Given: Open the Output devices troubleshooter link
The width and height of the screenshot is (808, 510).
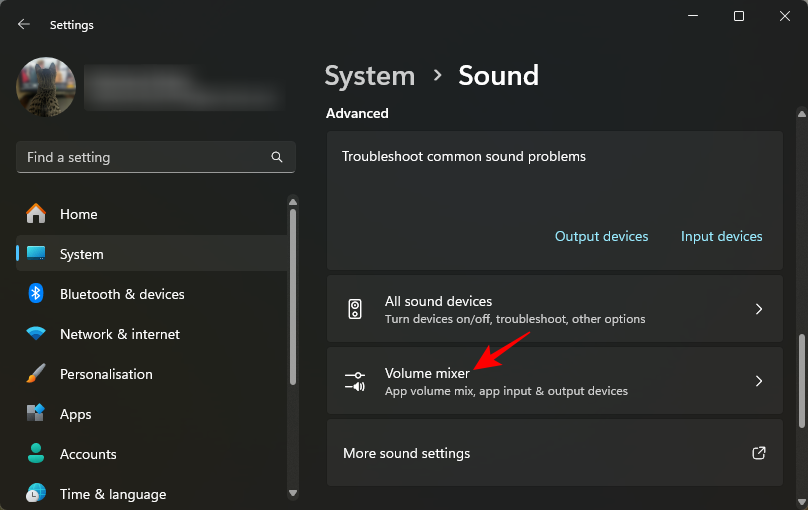Looking at the screenshot, I should click(601, 237).
